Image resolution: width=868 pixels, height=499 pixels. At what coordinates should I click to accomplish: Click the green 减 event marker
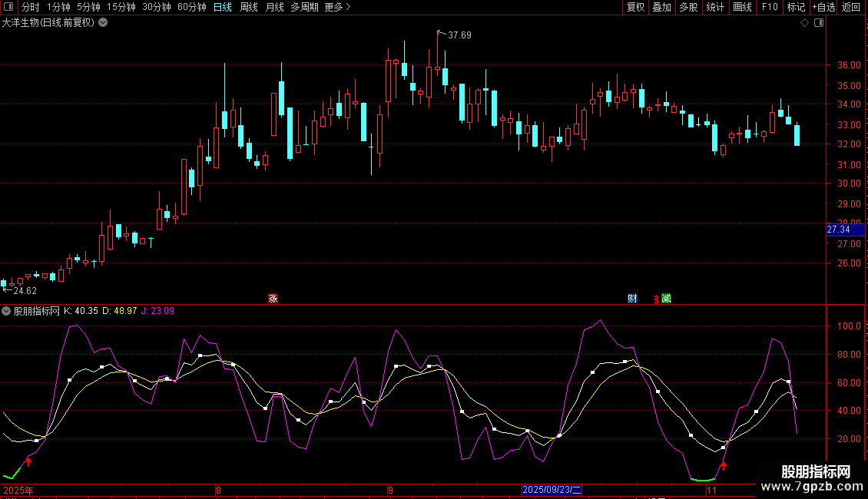[666, 299]
